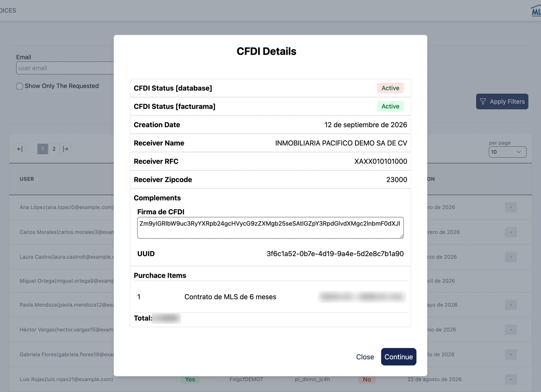The height and width of the screenshot is (392, 541).
Task: Click the No badge in Luis Rojas row
Action: pyautogui.click(x=367, y=379)
